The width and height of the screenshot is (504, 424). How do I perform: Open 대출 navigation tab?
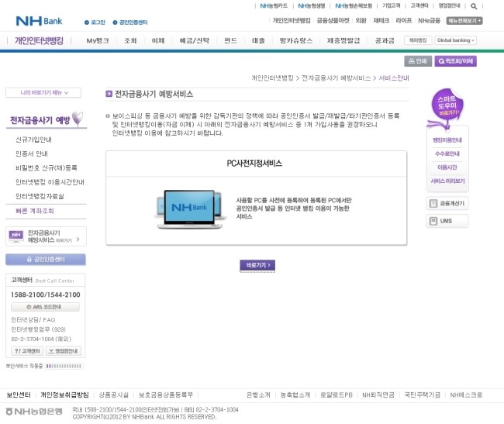click(x=258, y=40)
